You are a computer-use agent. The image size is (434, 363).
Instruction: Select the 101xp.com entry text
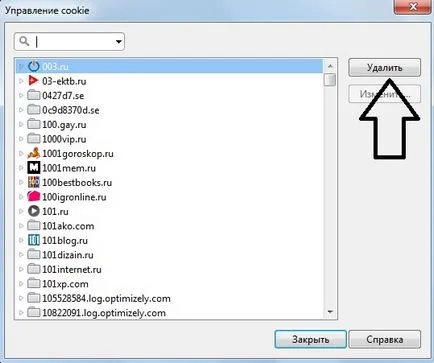coord(65,284)
